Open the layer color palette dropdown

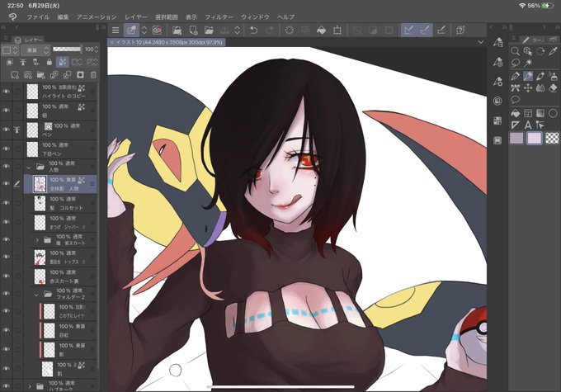pyautogui.click(x=9, y=50)
